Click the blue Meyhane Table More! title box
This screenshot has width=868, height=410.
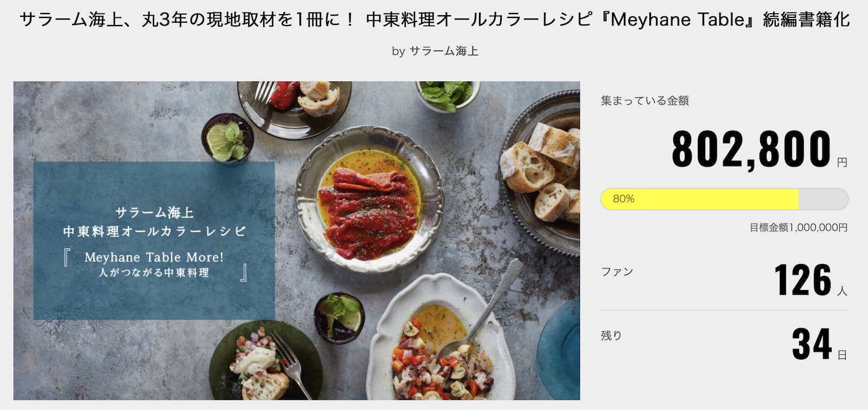click(154, 241)
